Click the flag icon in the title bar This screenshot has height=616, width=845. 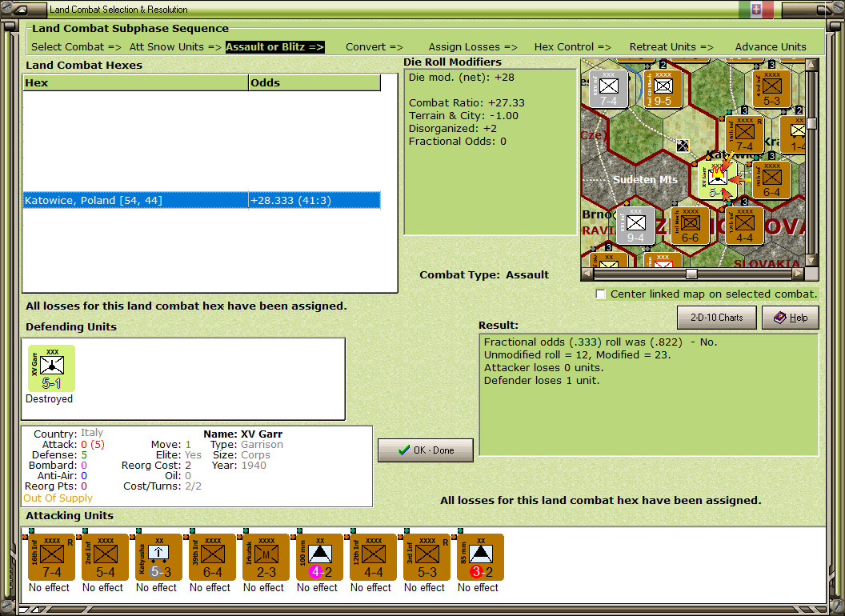pyautogui.click(x=756, y=9)
